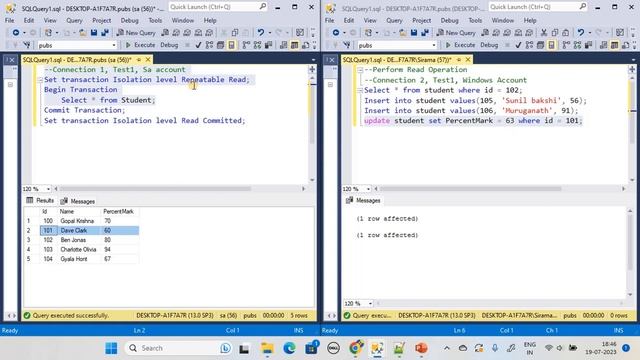Select 'Charlotte Olivia' cell in results grid
Viewport: 640px width, 360px height.
tap(78, 249)
